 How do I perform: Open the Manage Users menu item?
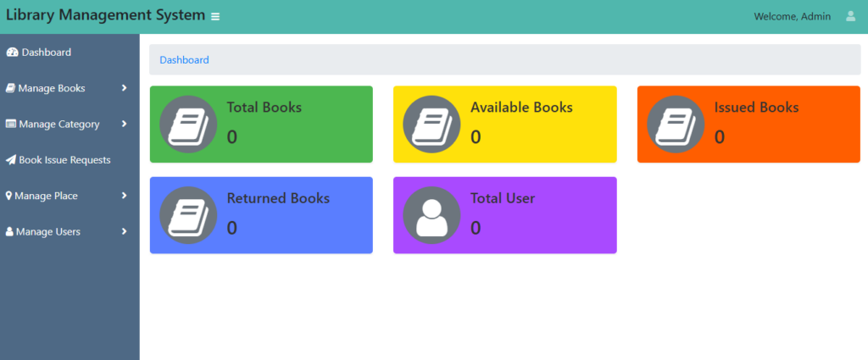coord(70,232)
